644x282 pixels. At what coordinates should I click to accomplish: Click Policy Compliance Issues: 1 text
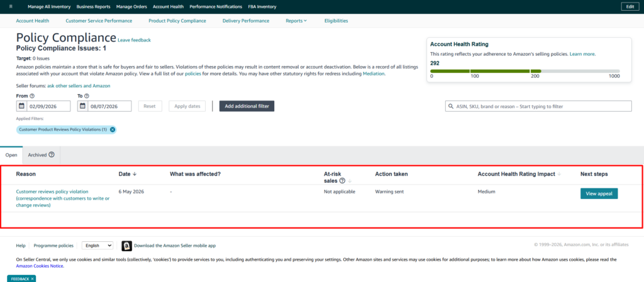point(61,48)
